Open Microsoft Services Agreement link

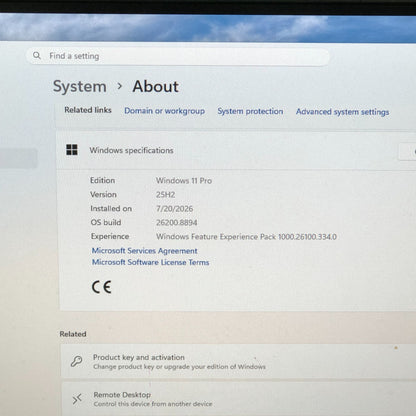click(x=144, y=251)
